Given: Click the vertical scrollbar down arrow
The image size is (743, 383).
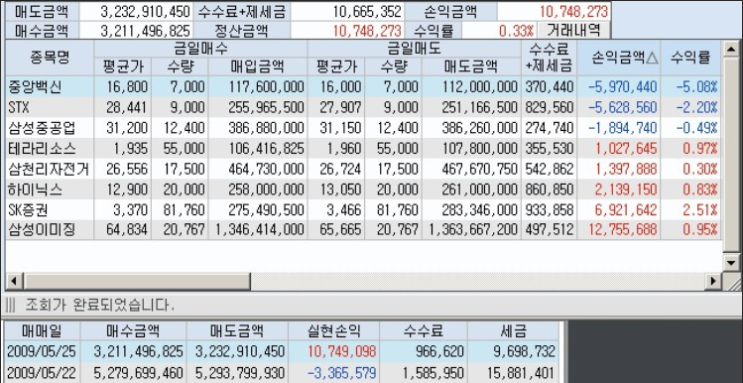Looking at the screenshot, I should click(730, 262).
